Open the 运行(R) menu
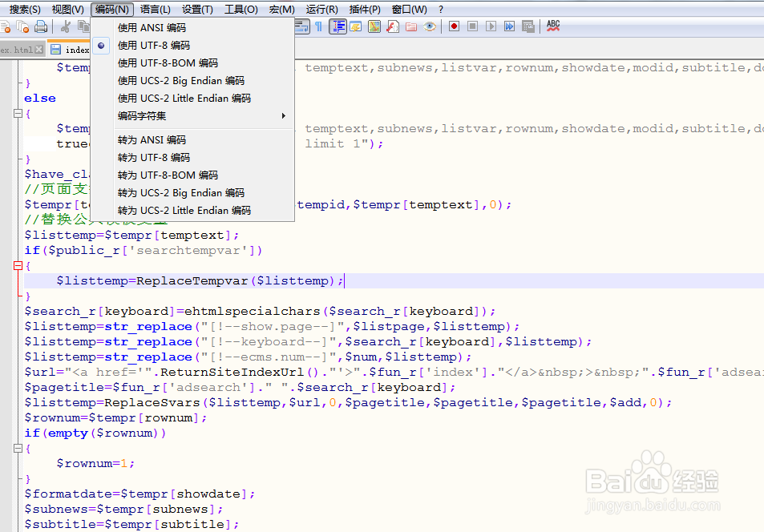Screen dimensions: 764x532 point(322,10)
